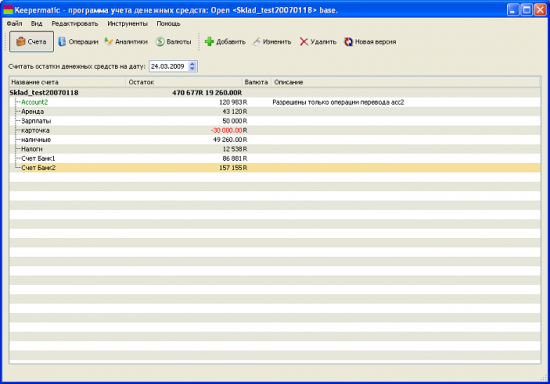Open the Валюты currencies section
The height and width of the screenshot is (384, 550).
click(x=174, y=42)
